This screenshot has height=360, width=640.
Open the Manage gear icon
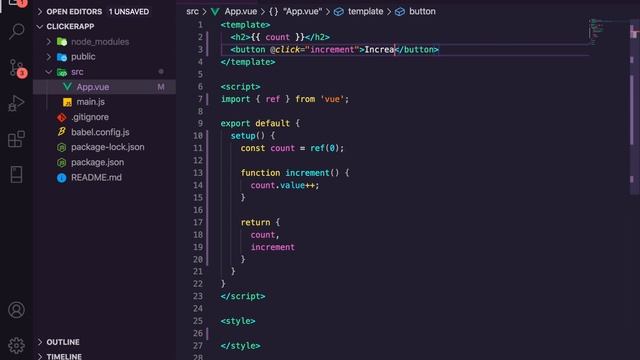tap(16, 345)
